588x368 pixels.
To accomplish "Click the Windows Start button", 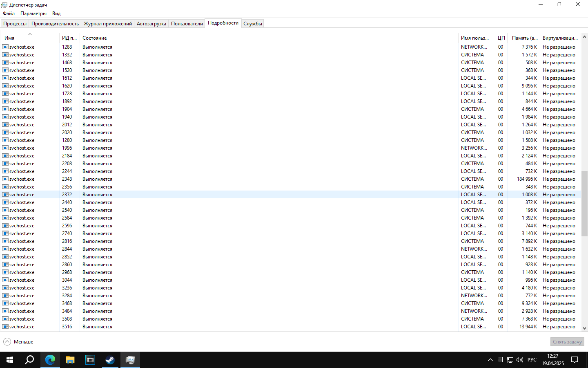I will point(10,360).
